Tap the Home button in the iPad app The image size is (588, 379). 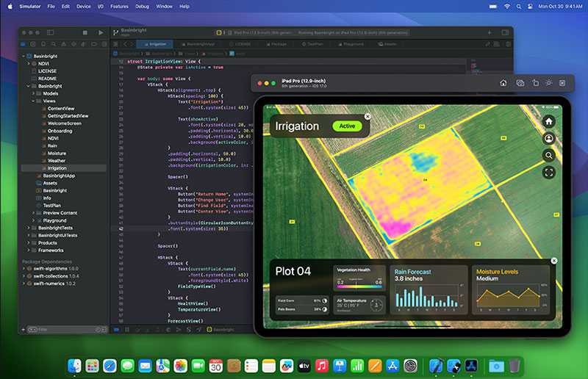point(548,121)
